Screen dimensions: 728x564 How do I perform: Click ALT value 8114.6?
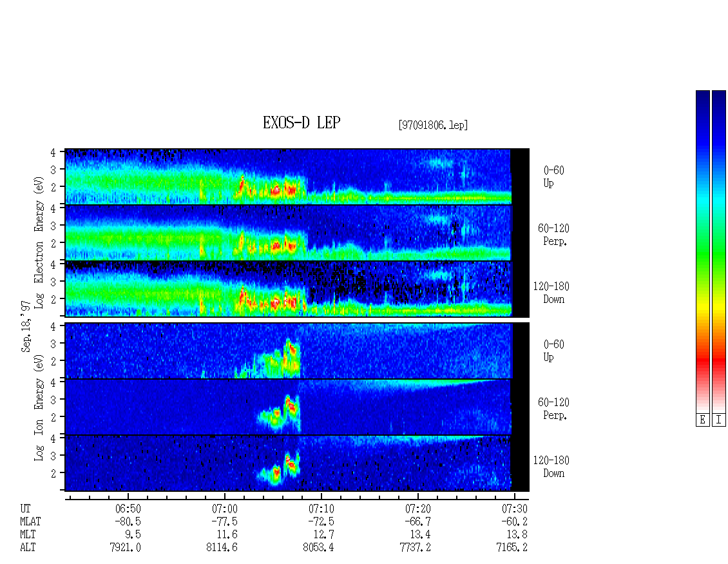[x=222, y=547]
